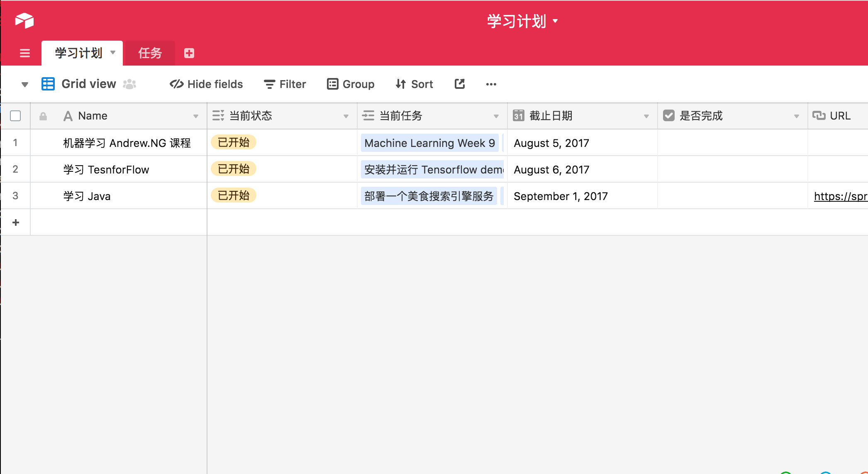This screenshot has width=868, height=474.
Task: Check 是否完成 for the 机器学习 Andrew.NG row
Action: pyautogui.click(x=732, y=143)
